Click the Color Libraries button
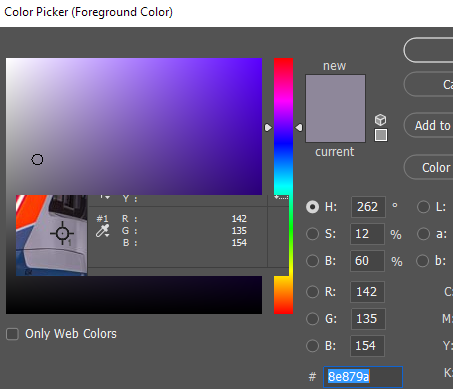Viewport: 453px width, 389px height. click(428, 167)
